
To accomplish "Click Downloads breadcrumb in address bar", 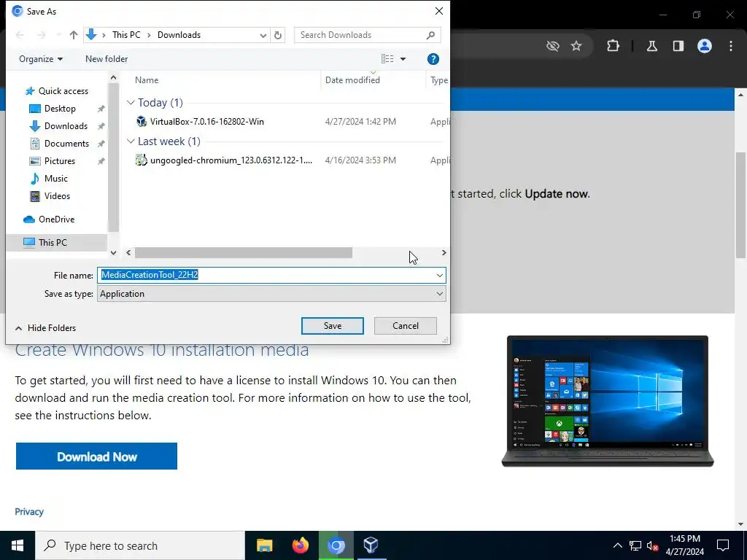I will pos(179,35).
